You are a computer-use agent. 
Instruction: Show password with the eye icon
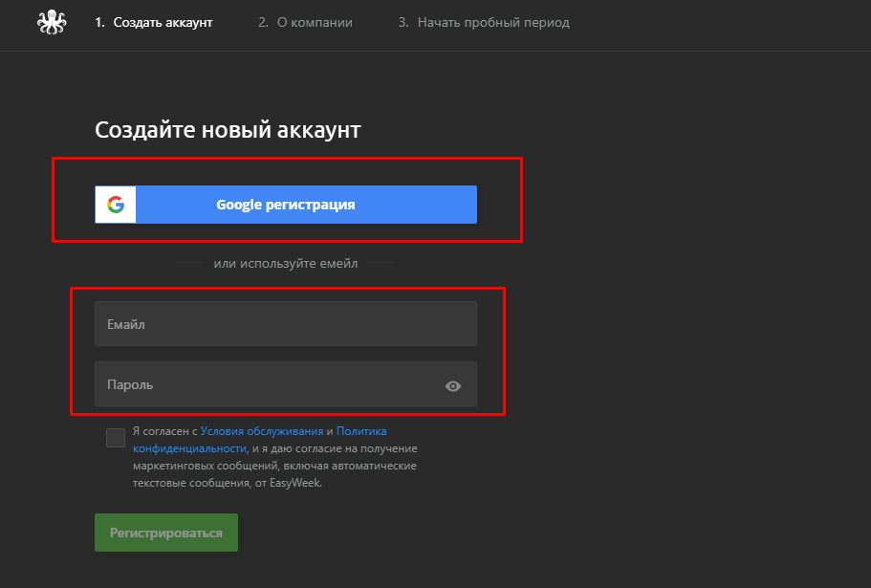[x=453, y=386]
